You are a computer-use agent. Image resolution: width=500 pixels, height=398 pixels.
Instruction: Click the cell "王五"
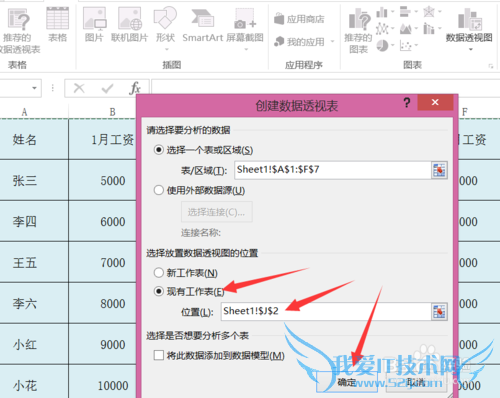click(34, 262)
